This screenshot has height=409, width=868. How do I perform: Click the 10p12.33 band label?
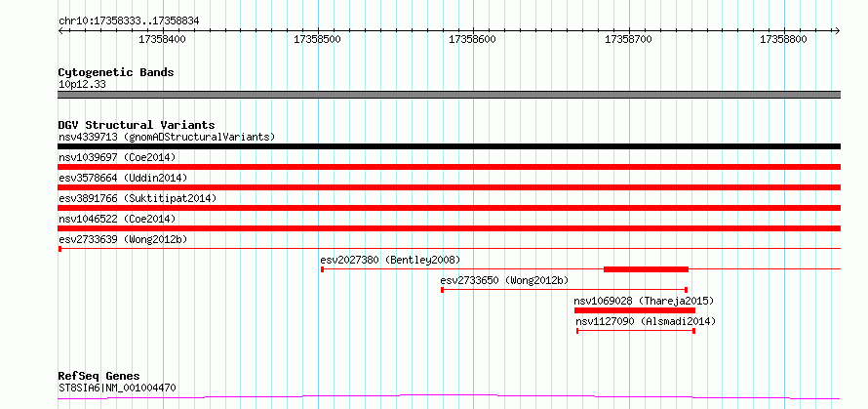pyautogui.click(x=82, y=85)
